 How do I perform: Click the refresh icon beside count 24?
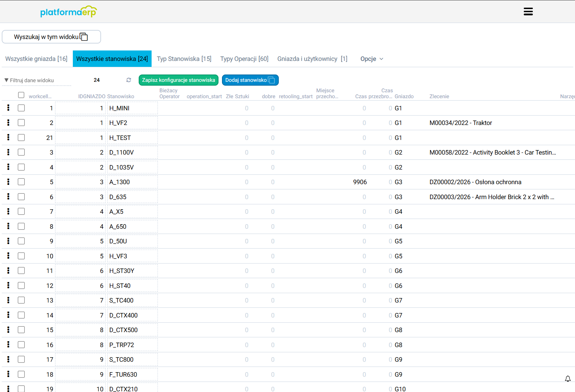[x=129, y=80]
